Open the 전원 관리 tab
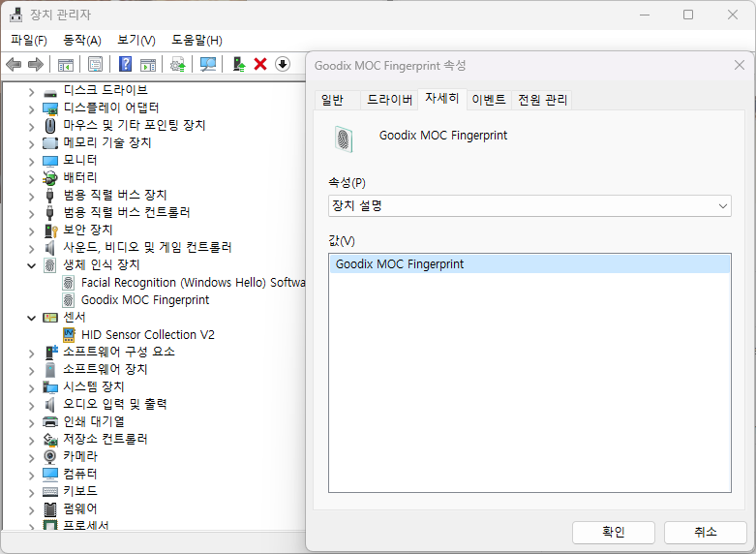 pyautogui.click(x=542, y=100)
